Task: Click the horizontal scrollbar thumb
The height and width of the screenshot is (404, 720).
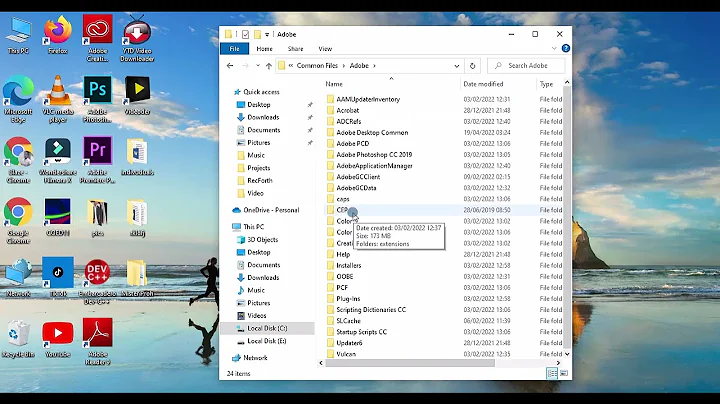Action: point(410,363)
